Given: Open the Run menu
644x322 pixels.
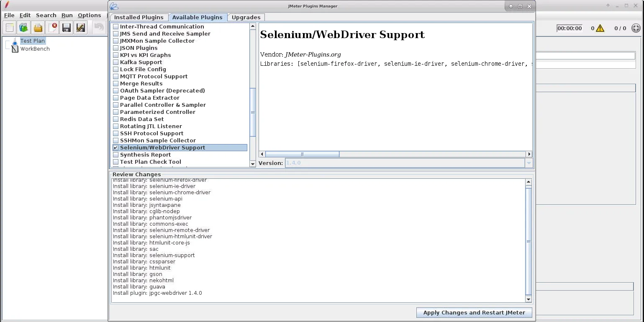Looking at the screenshot, I should click(x=67, y=15).
